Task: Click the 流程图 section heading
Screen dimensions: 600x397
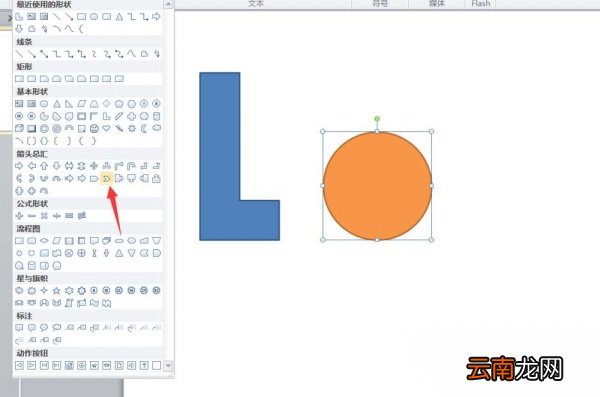Action: [x=28, y=229]
